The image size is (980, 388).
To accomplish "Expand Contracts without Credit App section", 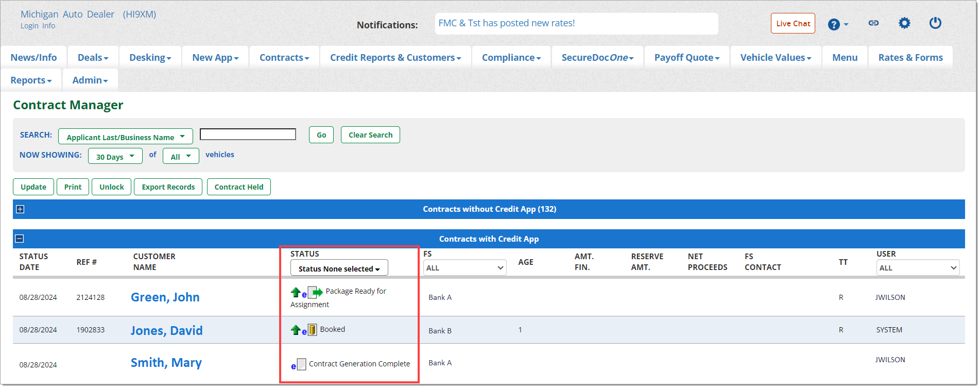I will tap(20, 209).
